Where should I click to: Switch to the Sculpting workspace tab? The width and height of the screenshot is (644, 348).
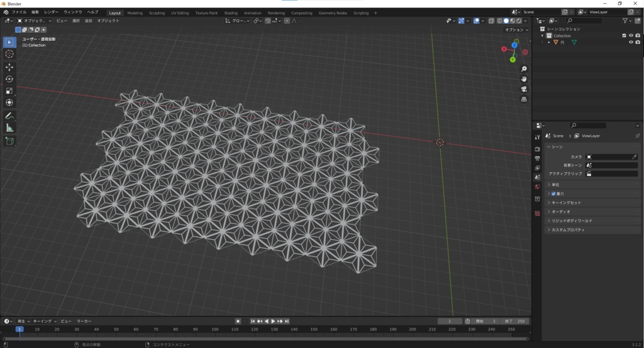(x=157, y=13)
